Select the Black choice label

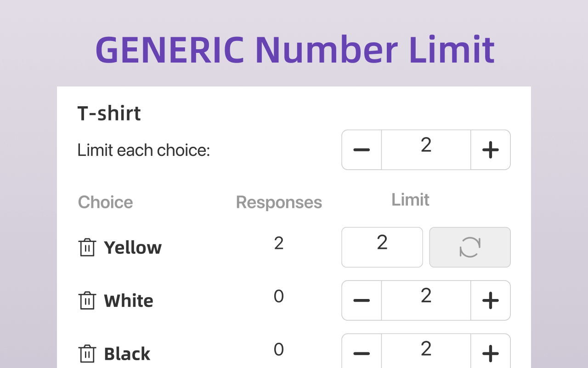(x=127, y=354)
